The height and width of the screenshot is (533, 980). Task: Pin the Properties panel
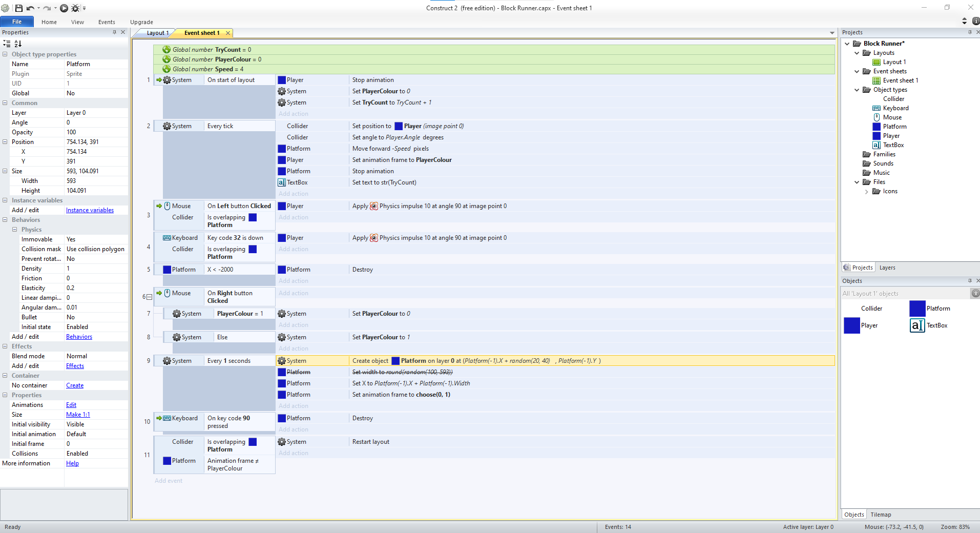click(x=114, y=32)
